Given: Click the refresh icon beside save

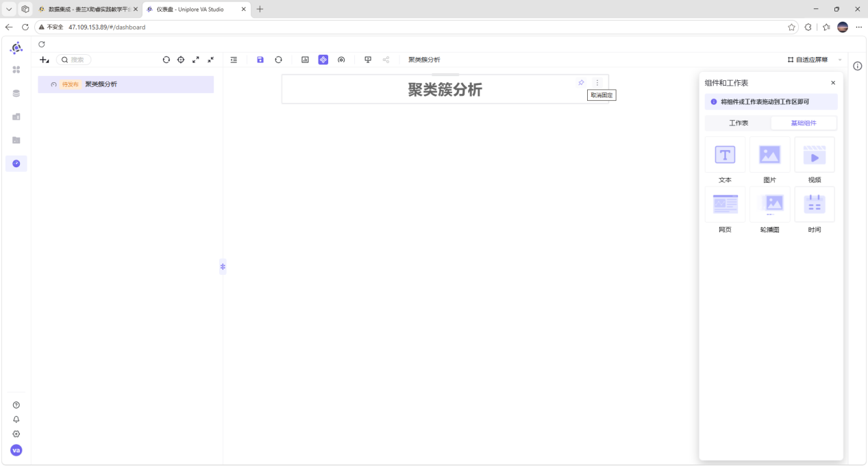Looking at the screenshot, I should [278, 60].
